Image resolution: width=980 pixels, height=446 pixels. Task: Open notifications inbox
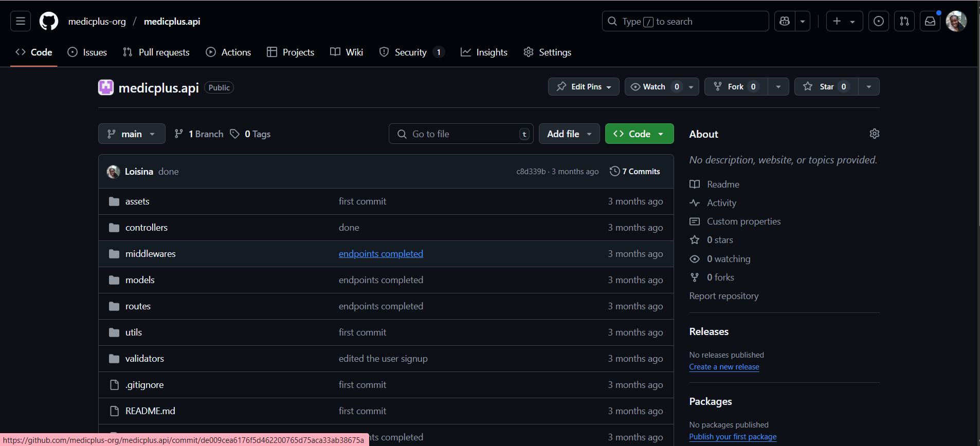930,21
